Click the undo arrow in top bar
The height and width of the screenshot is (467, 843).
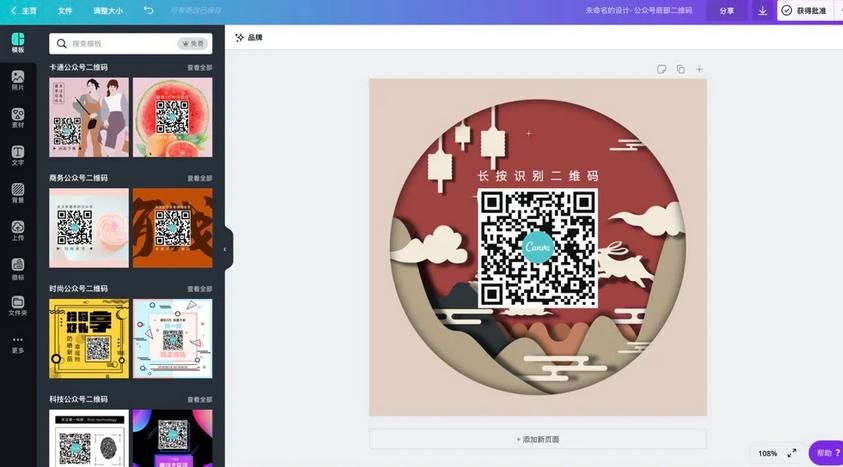(148, 10)
